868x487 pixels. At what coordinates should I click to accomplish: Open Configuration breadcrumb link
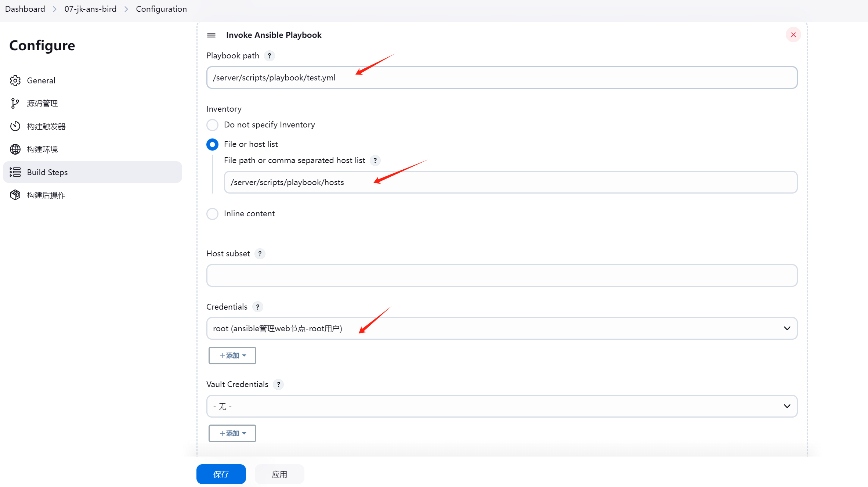pos(161,9)
